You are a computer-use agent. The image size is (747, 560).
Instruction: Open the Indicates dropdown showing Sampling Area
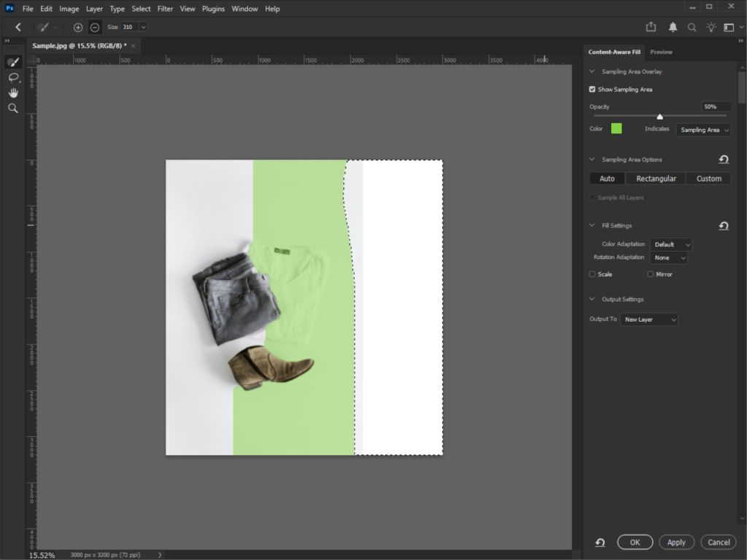click(703, 130)
